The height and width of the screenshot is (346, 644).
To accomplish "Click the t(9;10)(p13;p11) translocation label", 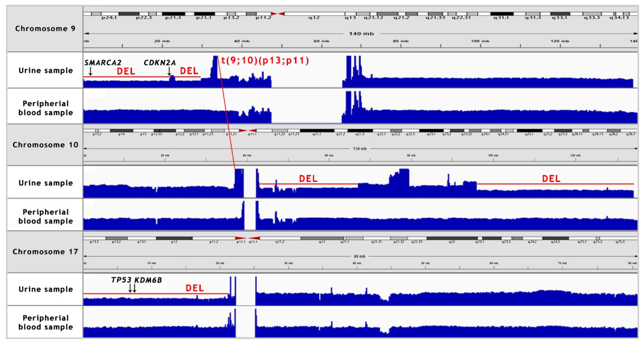I will coord(265,61).
